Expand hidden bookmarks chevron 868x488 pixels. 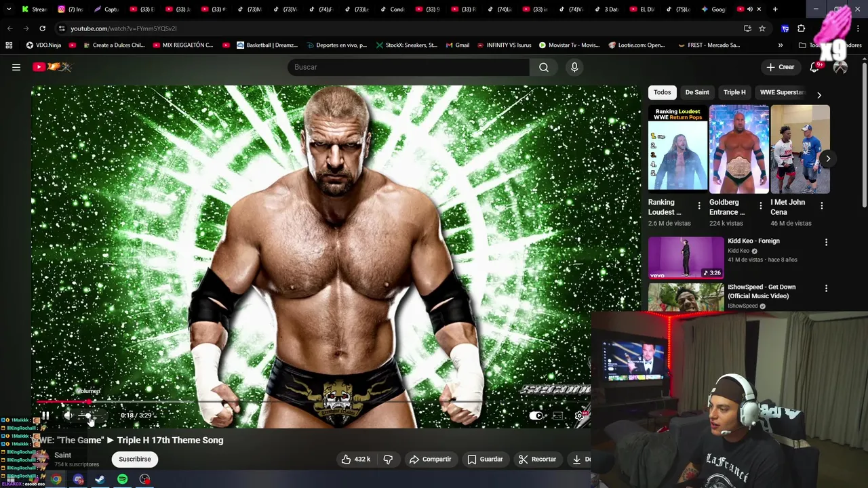point(781,45)
